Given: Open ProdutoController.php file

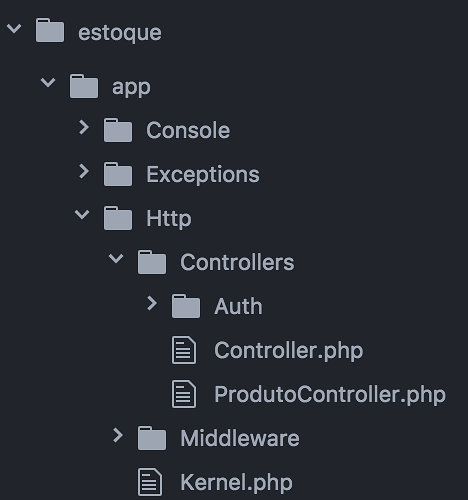Looking at the screenshot, I should pyautogui.click(x=330, y=395).
